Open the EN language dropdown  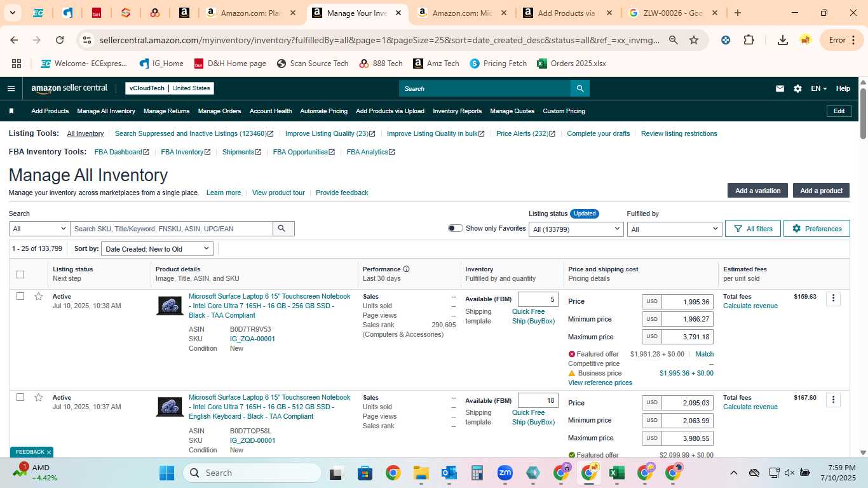[x=818, y=89]
